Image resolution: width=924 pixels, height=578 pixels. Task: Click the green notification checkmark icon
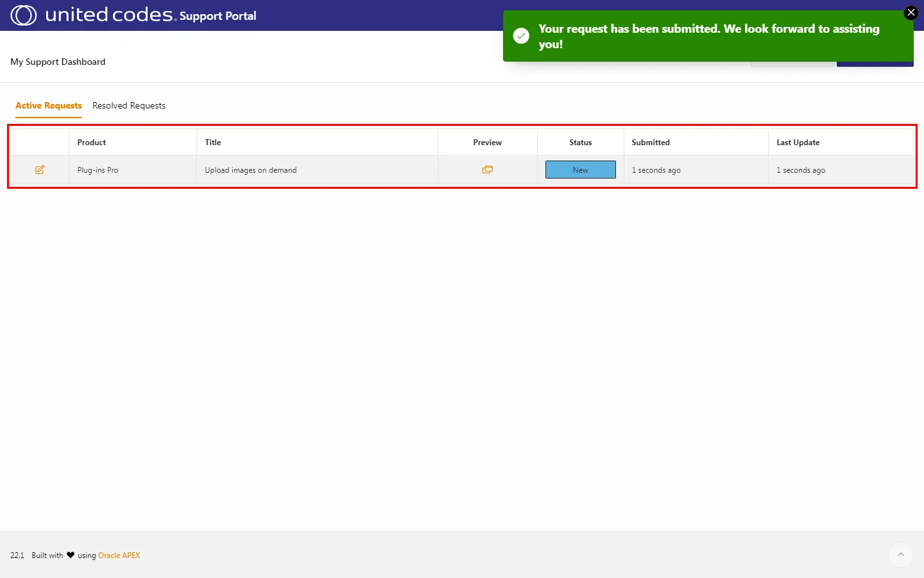(522, 36)
